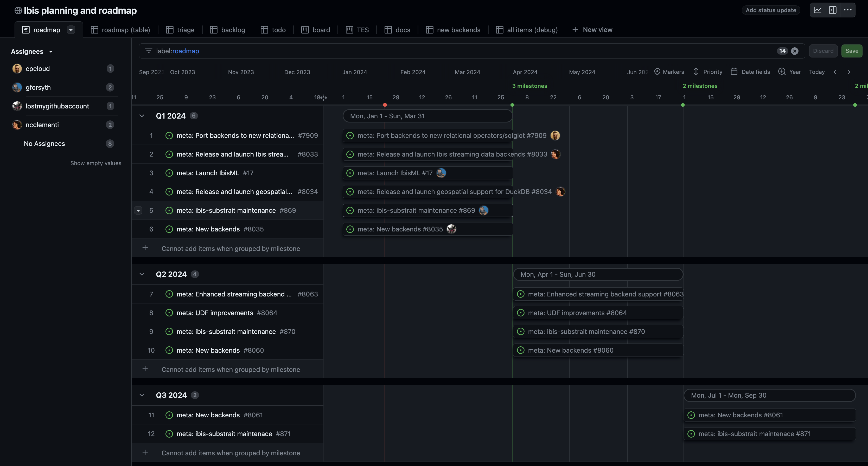Click the 3 milestones marker label
868x466 pixels.
coord(529,86)
